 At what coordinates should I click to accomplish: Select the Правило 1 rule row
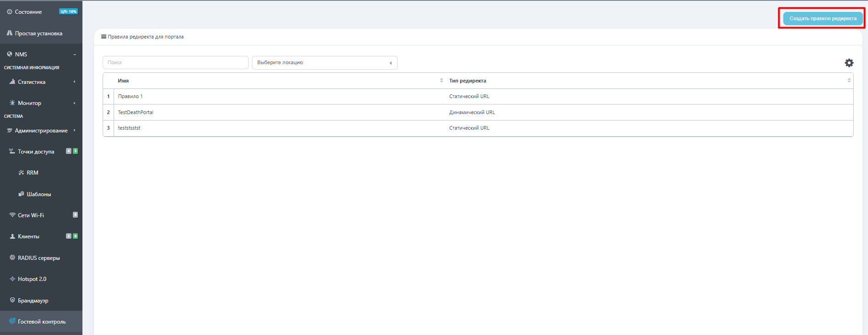pos(478,96)
